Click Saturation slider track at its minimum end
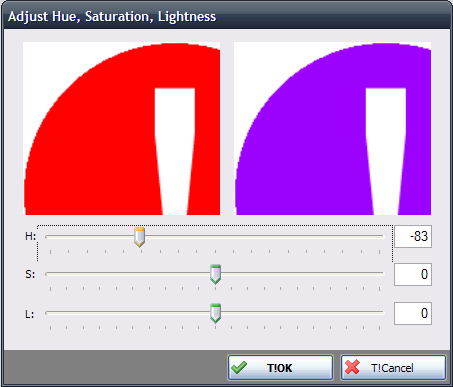Screen dimensions: 453x387 [x=48, y=274]
